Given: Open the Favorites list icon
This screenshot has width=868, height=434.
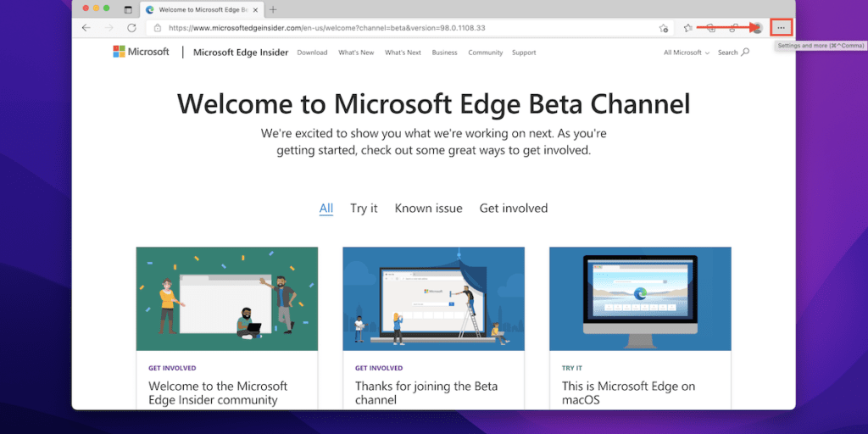Looking at the screenshot, I should coord(688,28).
